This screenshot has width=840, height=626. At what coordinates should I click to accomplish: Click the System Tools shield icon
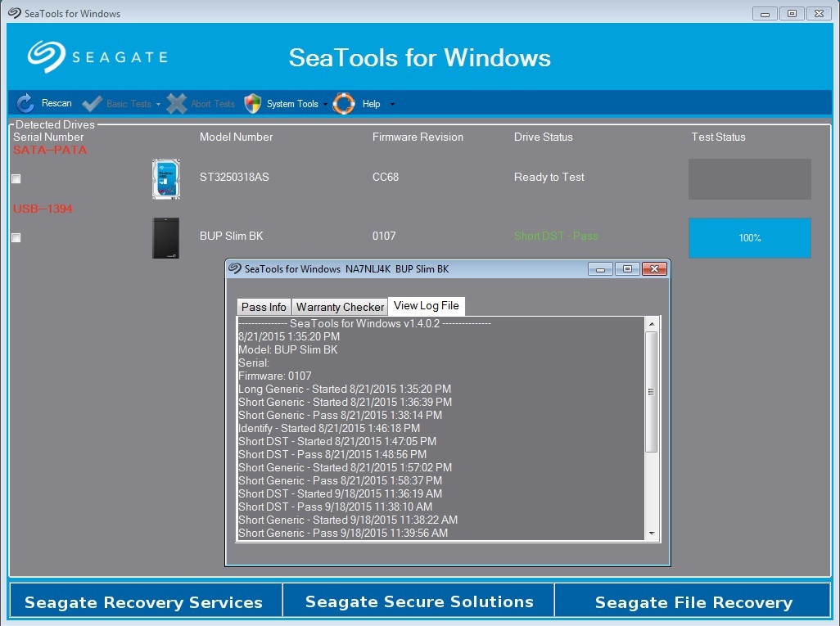point(252,103)
